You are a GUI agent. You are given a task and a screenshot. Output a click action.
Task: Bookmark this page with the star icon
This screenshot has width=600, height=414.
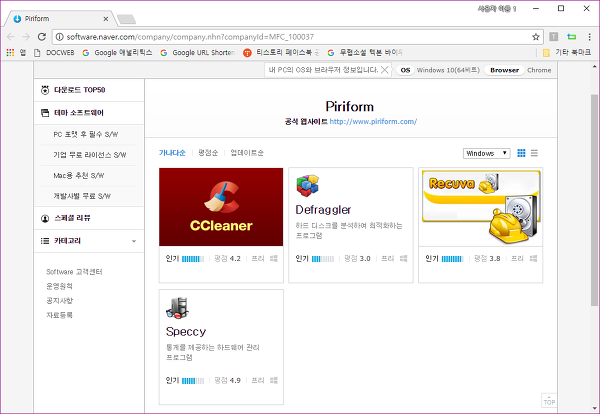[x=536, y=37]
